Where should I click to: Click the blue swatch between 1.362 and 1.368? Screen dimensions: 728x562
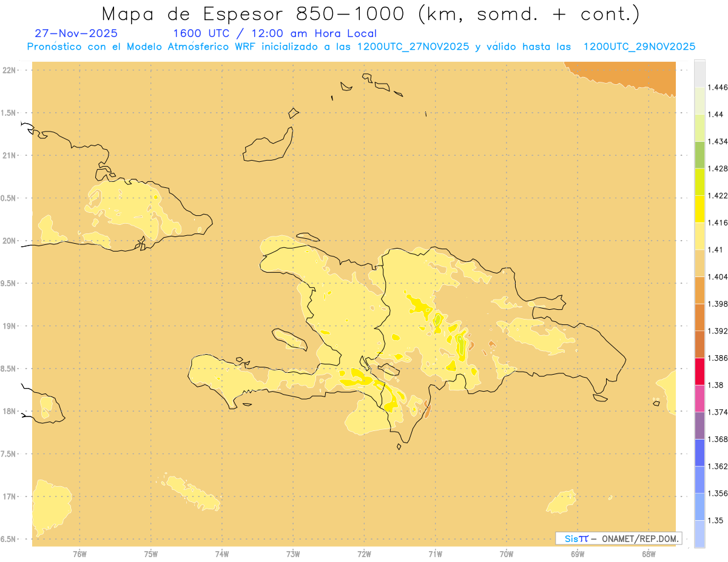(699, 452)
